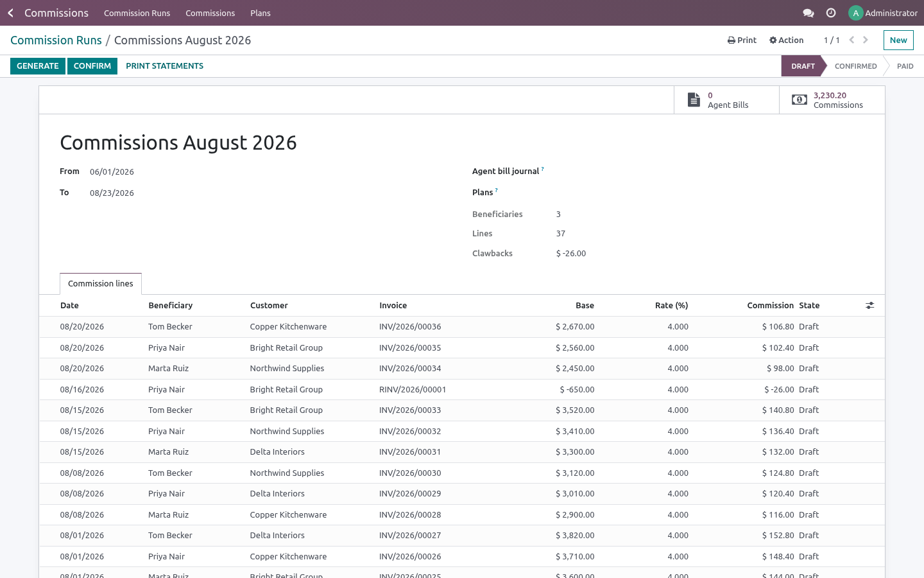Viewport: 924px width, 578px height.
Task: Click the $ 3,820.00 base amount
Action: tap(575, 536)
